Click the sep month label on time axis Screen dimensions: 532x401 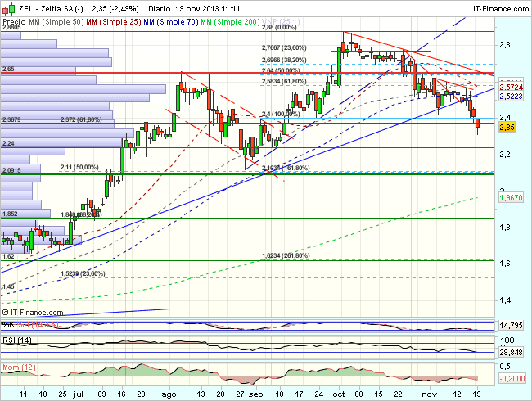click(255, 394)
